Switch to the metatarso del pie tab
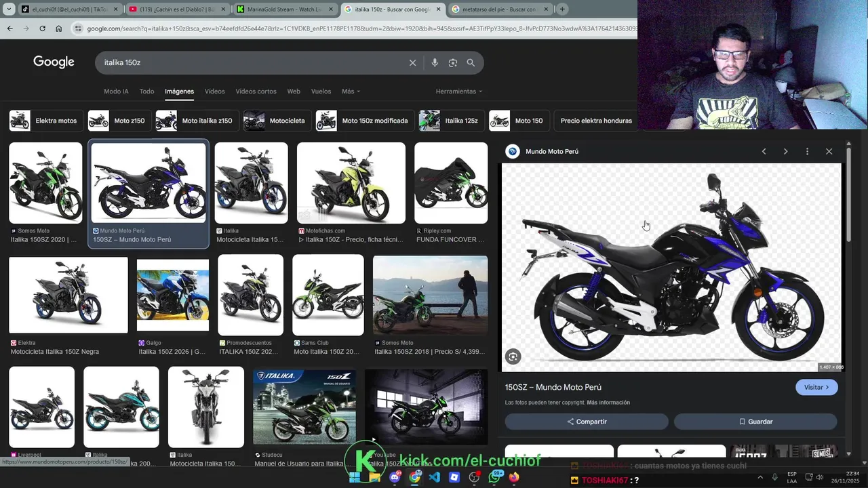This screenshot has width=868, height=488. (x=499, y=9)
